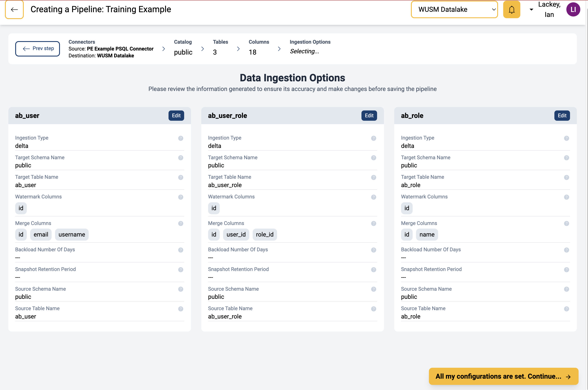Click help icon for ab_user_role Ingestion Type
This screenshot has height=390, width=588.
tap(373, 138)
